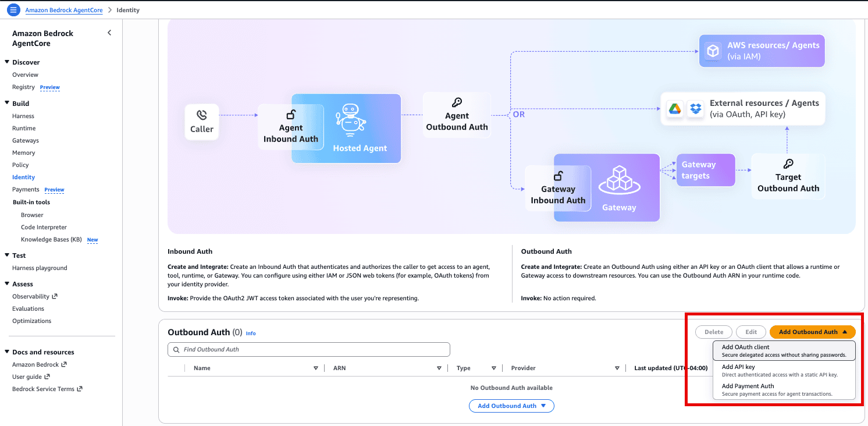
Task: Sort by the ARN column arrow
Action: pyautogui.click(x=439, y=368)
